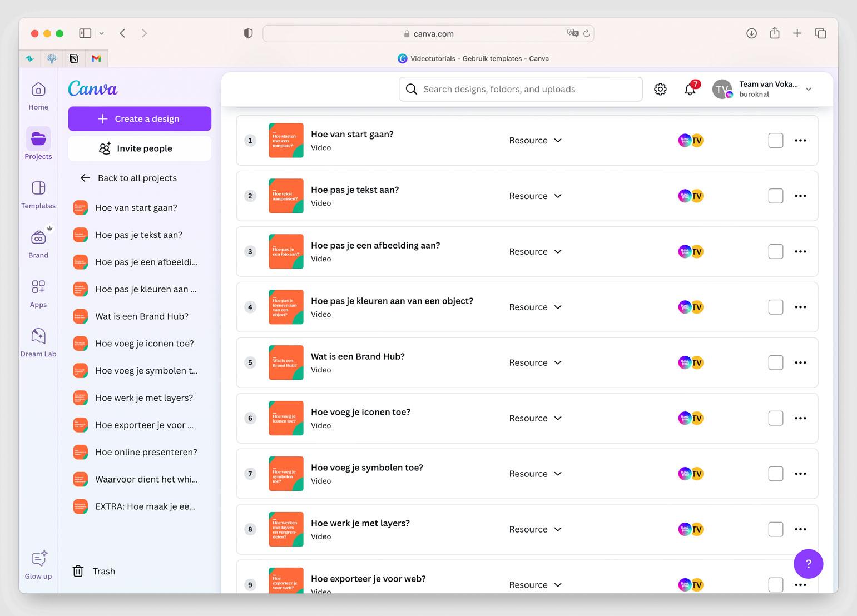Viewport: 857px width, 616px height.
Task: Expand the team account switcher dropdown
Action: [x=809, y=89]
